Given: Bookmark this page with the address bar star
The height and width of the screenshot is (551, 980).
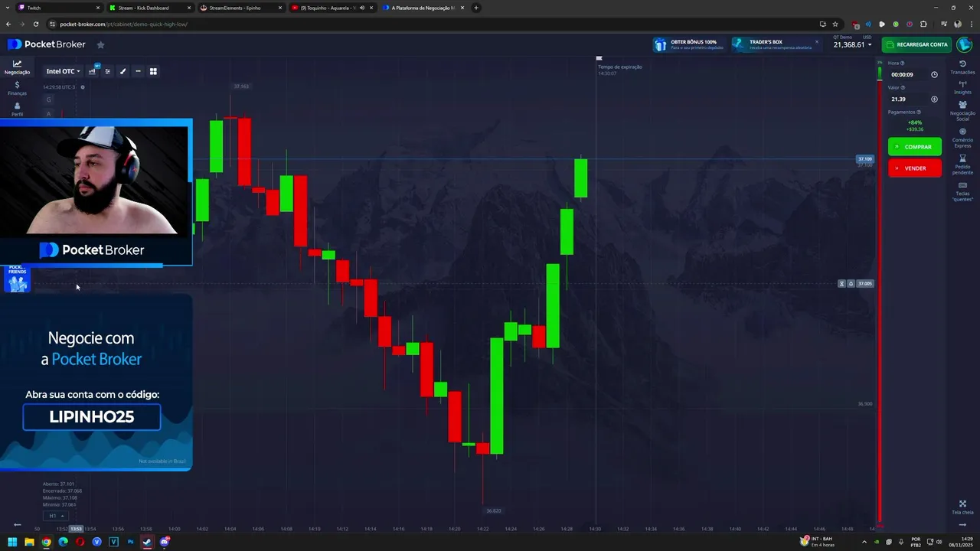Looking at the screenshot, I should pos(835,24).
